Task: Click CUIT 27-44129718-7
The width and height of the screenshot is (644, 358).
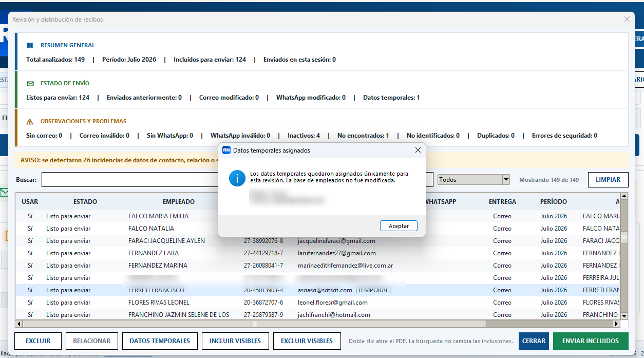Action: [263, 253]
